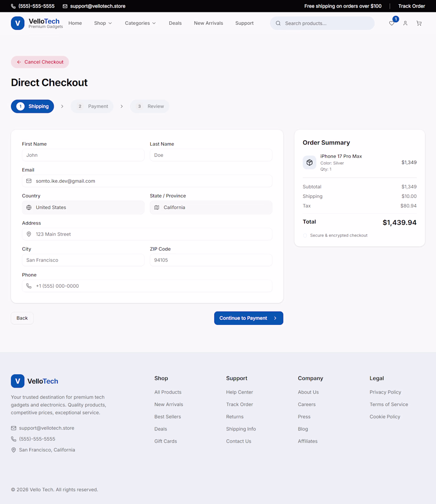Click the Search products box
Image resolution: width=436 pixels, height=504 pixels.
(x=322, y=23)
